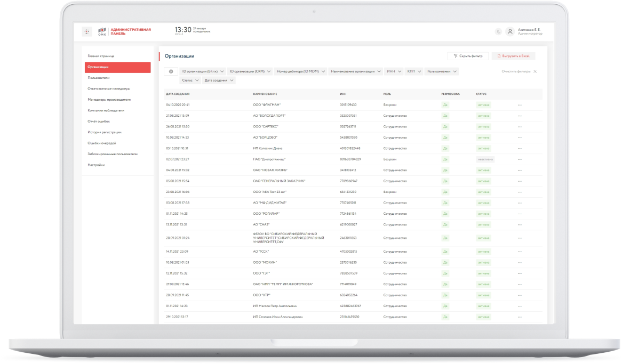This screenshot has height=364, width=622.
Task: Open three-dot menu for АО "СААЗ" row
Action: point(520,225)
